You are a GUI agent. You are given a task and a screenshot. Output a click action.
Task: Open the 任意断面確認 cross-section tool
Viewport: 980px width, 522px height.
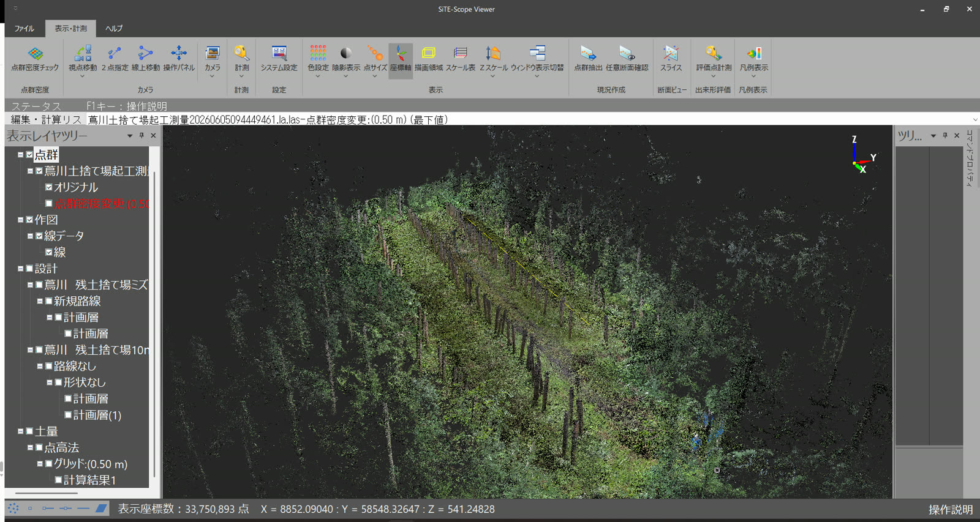click(x=627, y=59)
